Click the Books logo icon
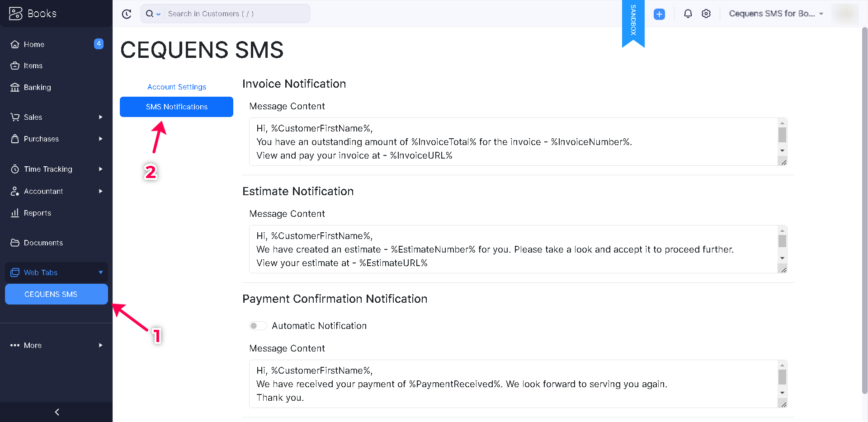The image size is (868, 422). 16,14
